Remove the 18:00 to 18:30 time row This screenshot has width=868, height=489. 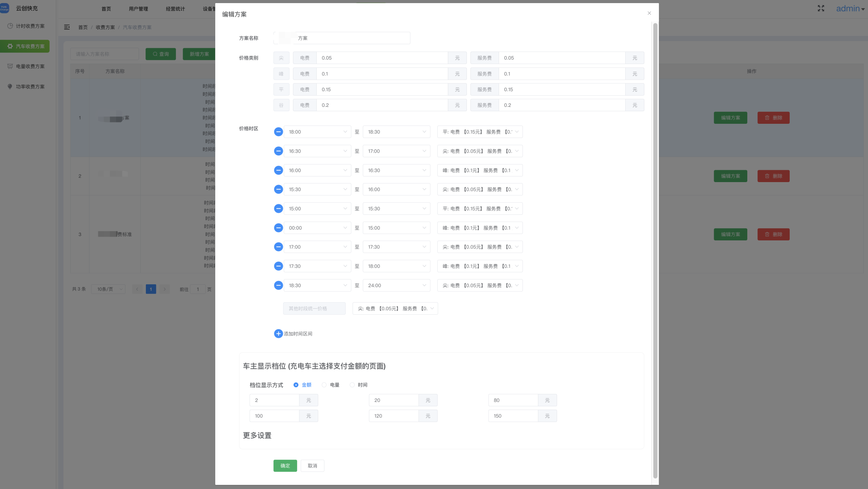(x=278, y=132)
